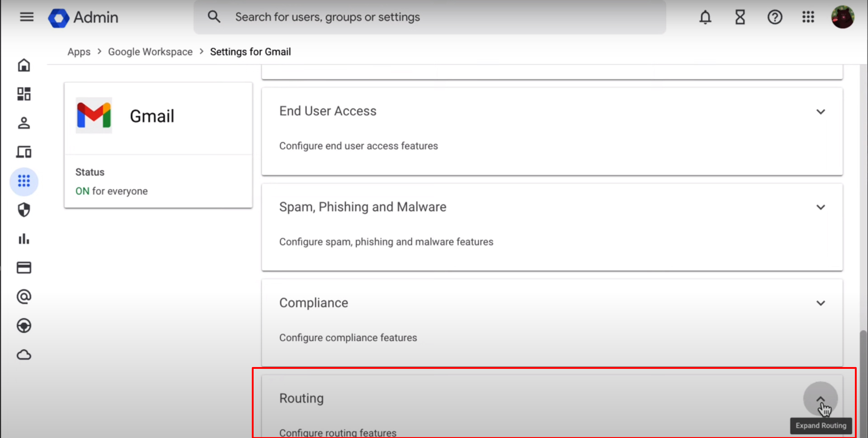Image resolution: width=868 pixels, height=438 pixels.
Task: Open the Security shield icon
Action: click(24, 210)
